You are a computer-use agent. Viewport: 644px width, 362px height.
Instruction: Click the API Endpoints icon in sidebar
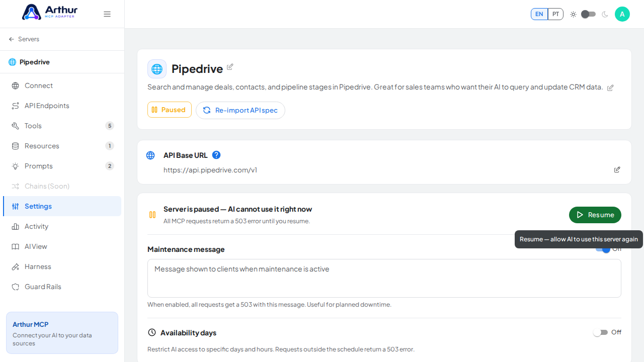(x=16, y=106)
